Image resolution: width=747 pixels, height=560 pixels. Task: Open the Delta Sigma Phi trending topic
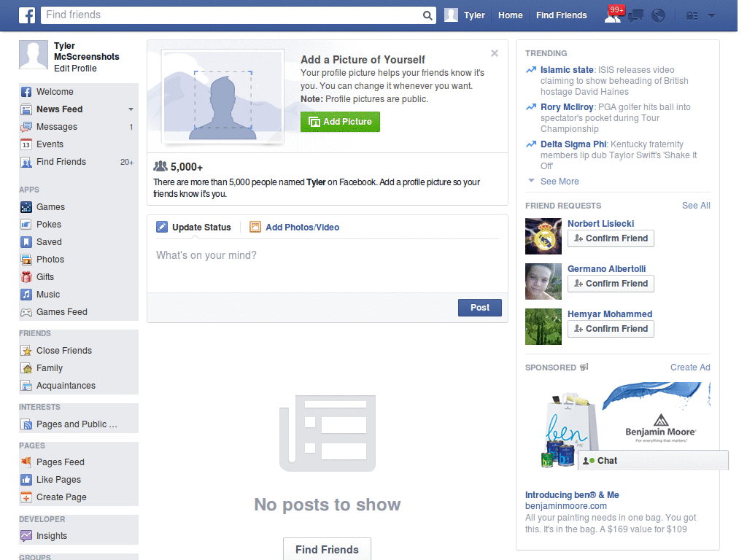573,144
